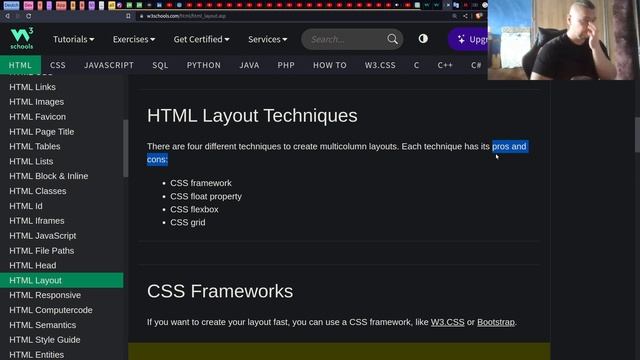640x360 pixels.
Task: Select the PYTHON tab
Action: pyautogui.click(x=204, y=65)
